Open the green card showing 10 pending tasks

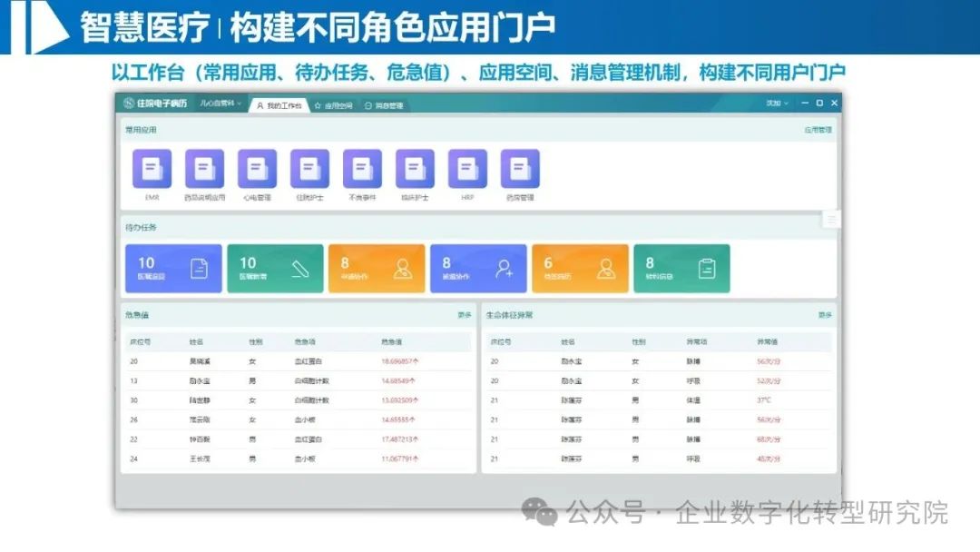coord(275,269)
